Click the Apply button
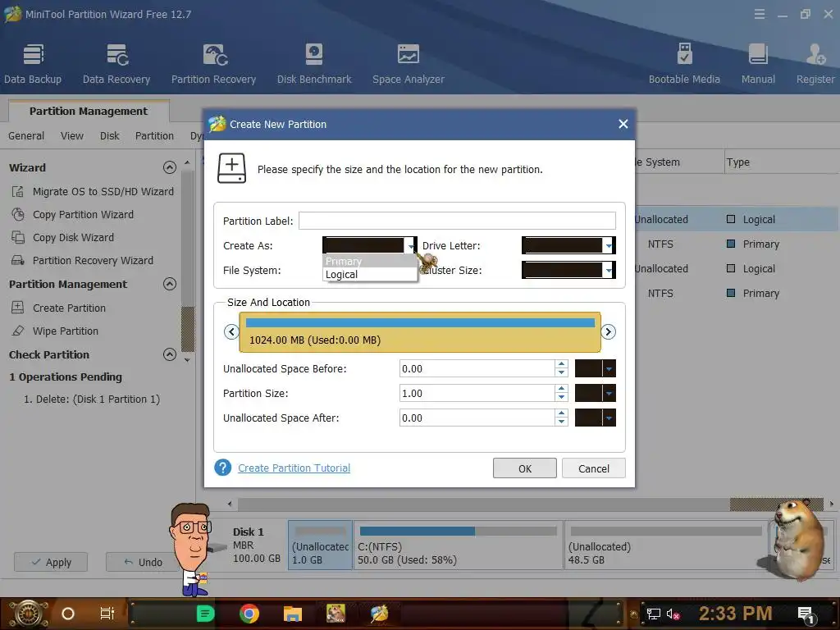Viewport: 840px width, 630px height. [51, 562]
